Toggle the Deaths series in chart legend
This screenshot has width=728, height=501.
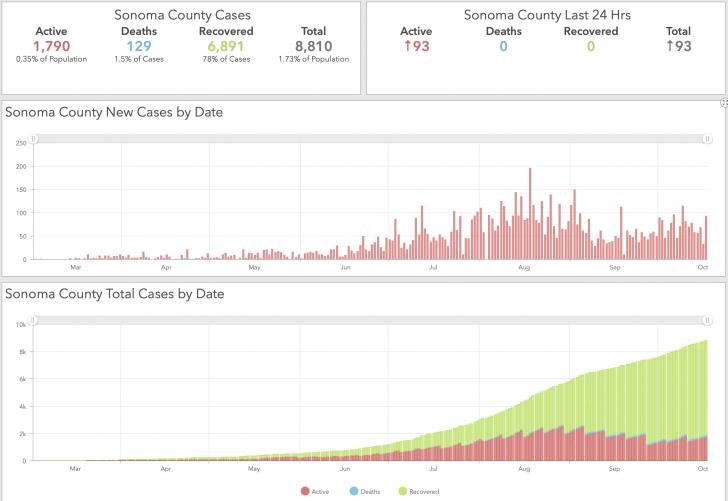pyautogui.click(x=364, y=491)
